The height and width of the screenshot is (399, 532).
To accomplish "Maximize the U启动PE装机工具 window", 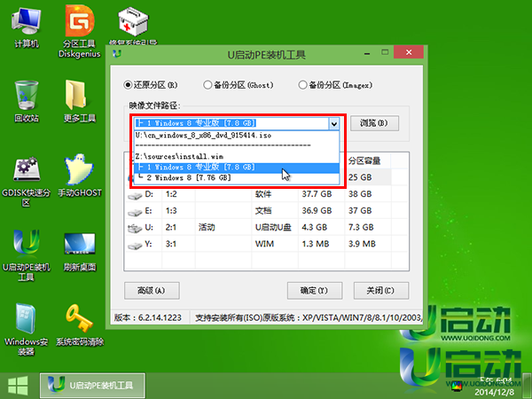I will pos(385,52).
